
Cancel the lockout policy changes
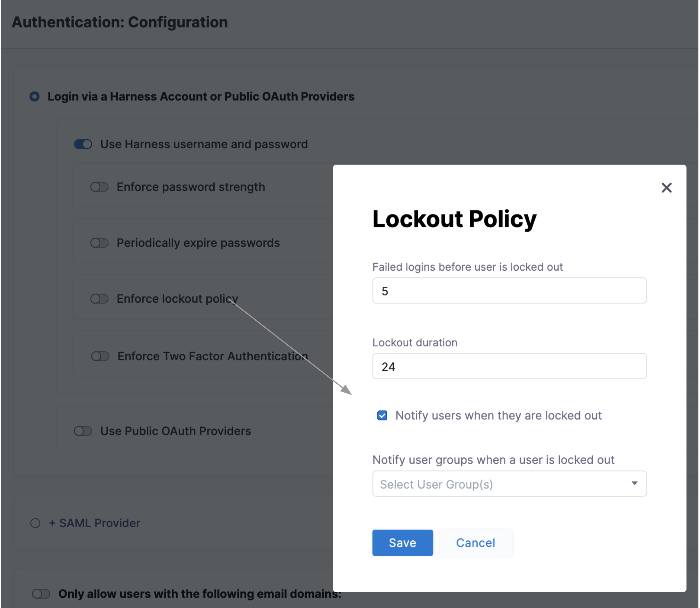(x=475, y=543)
